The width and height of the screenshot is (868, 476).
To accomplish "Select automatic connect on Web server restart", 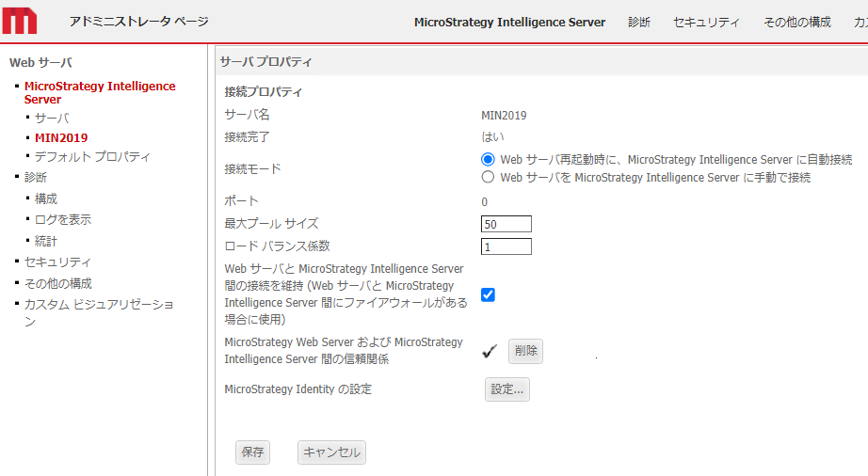I will pos(488,160).
